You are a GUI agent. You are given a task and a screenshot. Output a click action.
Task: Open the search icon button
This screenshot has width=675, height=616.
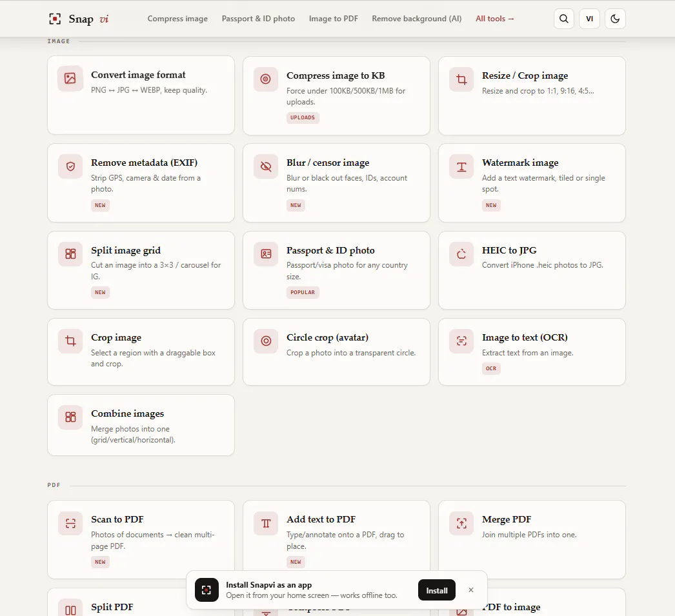(x=564, y=19)
